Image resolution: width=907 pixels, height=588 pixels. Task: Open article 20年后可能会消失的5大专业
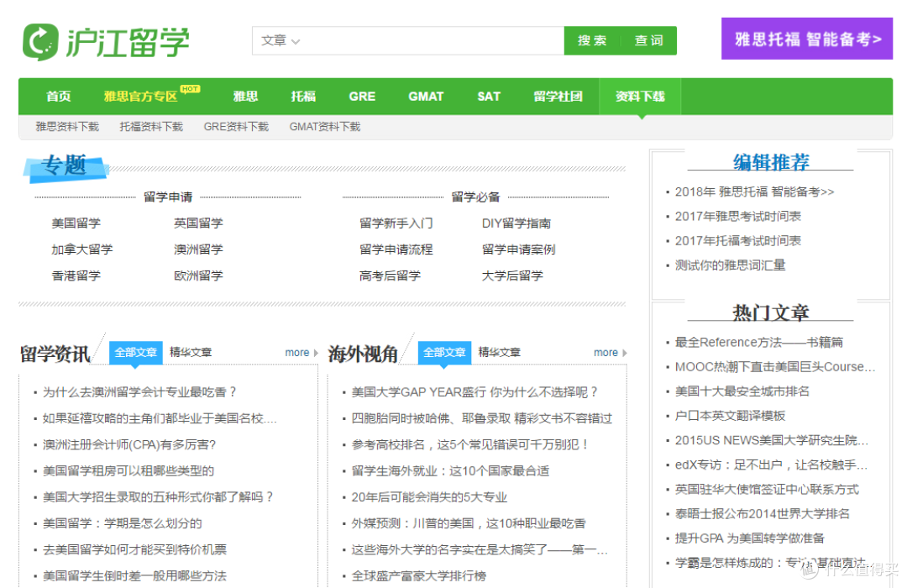429,497
